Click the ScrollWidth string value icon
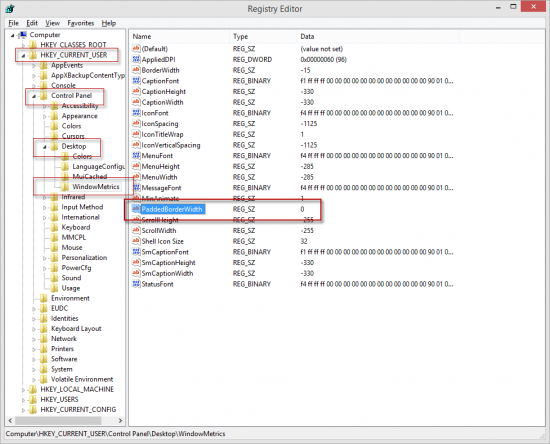Image resolution: width=550 pixels, height=444 pixels. (x=136, y=230)
